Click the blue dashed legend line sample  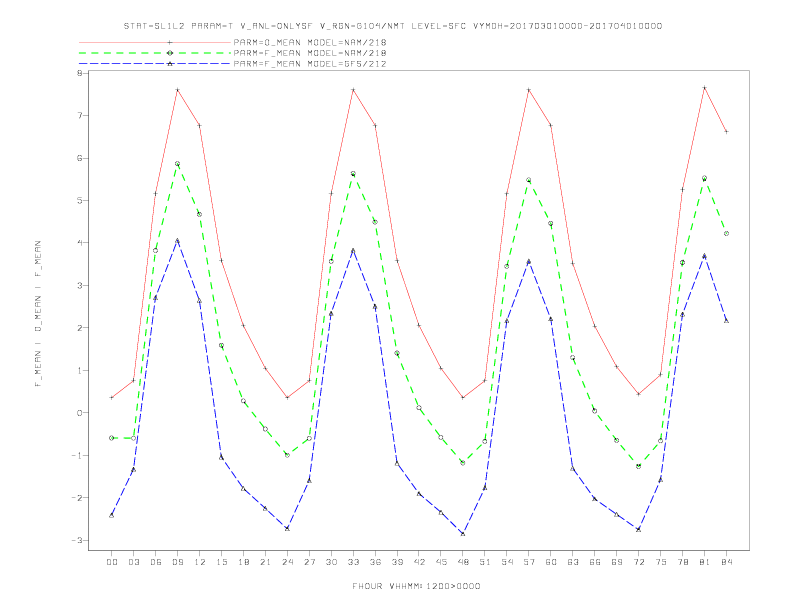click(x=155, y=64)
